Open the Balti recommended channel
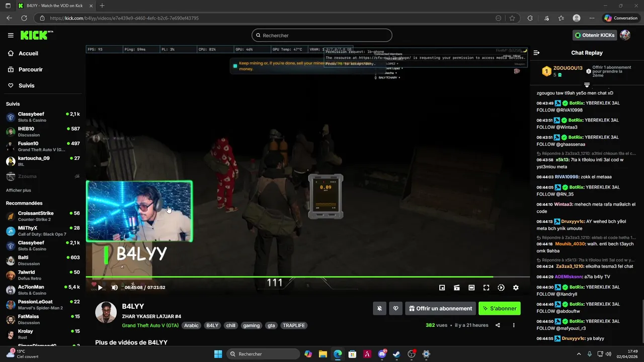This screenshot has width=644, height=362. (x=43, y=260)
